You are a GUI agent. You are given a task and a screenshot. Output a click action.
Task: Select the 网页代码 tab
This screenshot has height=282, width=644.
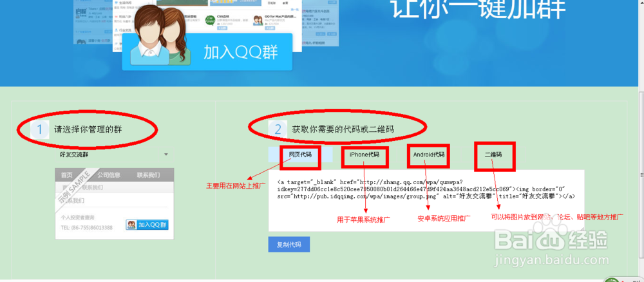(x=300, y=155)
